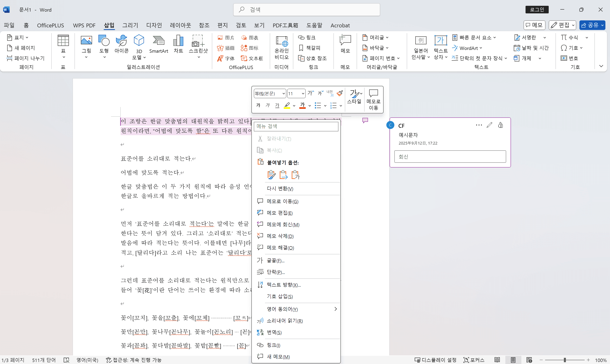The height and width of the screenshot is (364, 610).
Task: Select 메모에 회신 in the context menu
Action: [296, 224]
